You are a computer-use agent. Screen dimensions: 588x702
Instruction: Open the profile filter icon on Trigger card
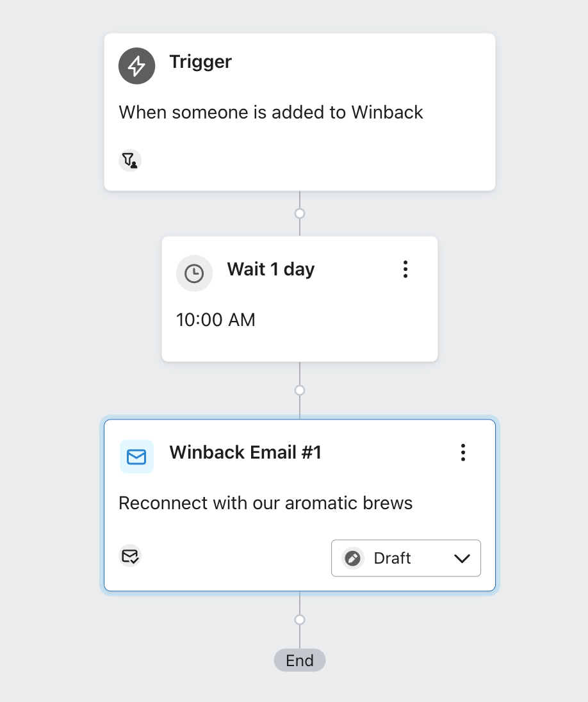click(130, 160)
